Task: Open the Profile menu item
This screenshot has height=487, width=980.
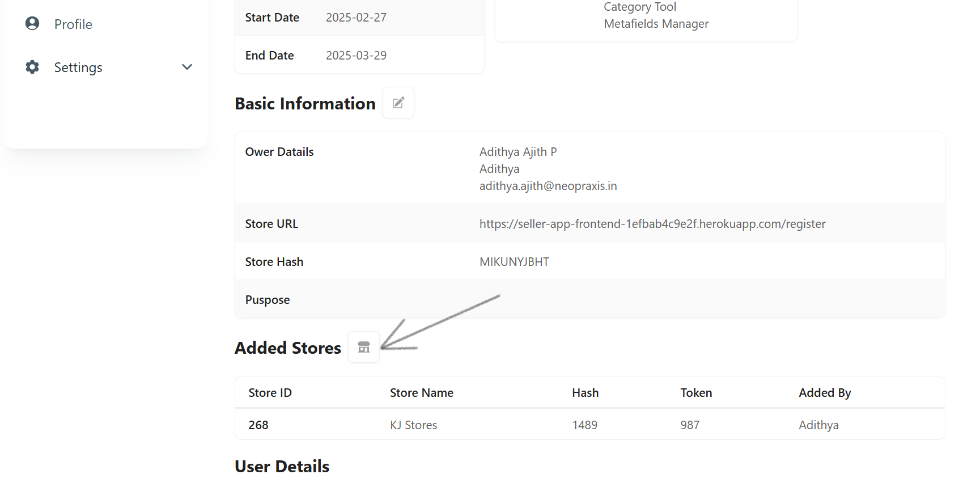Action: click(73, 24)
